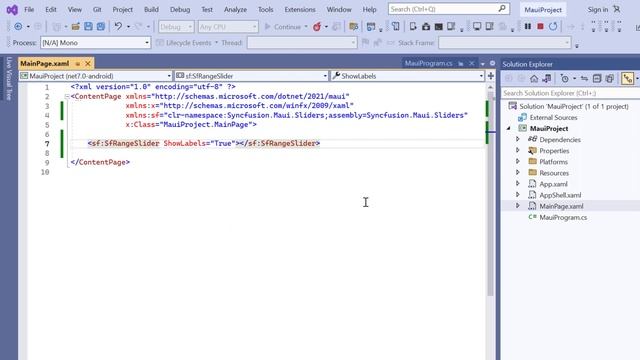640x360 pixels.
Task: Undo the last edit
Action: click(x=118, y=27)
